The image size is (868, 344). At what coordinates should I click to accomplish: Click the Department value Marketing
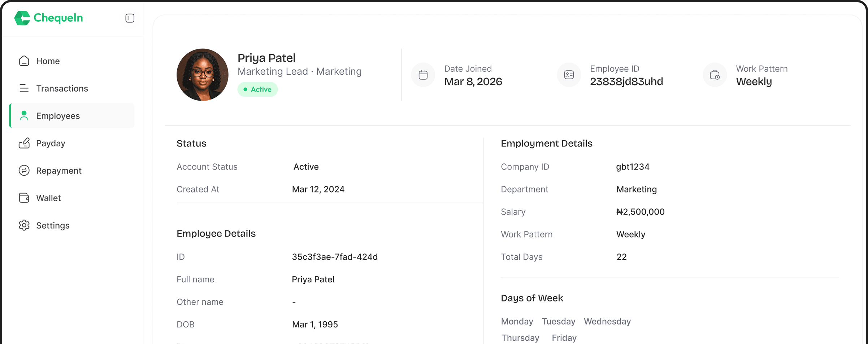pos(637,189)
